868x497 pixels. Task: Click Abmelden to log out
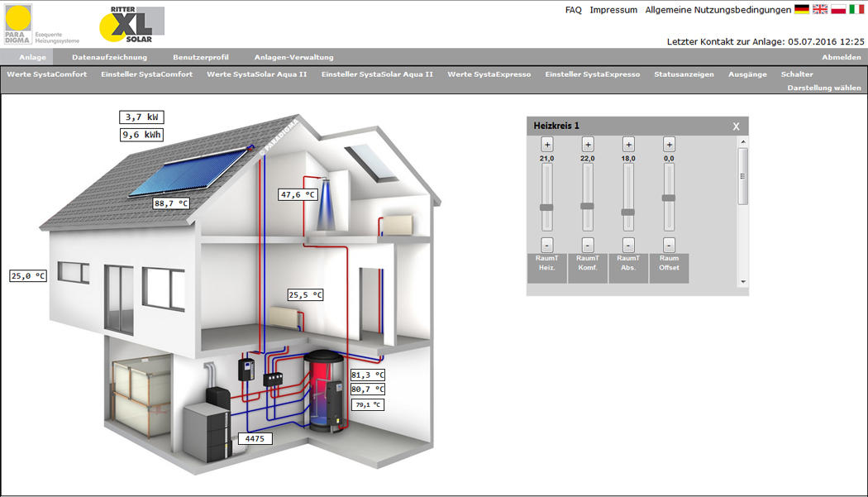(841, 57)
